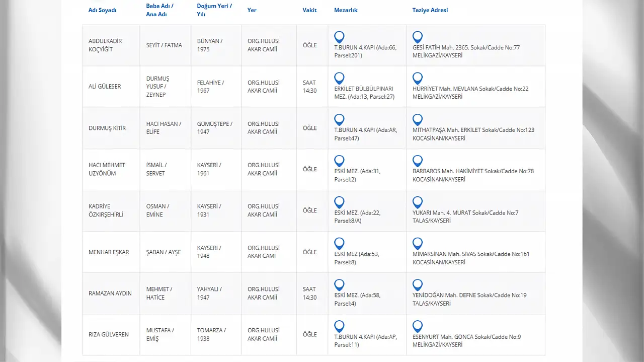Click cemetery pin in Durmuş Kitir row
The width and height of the screenshot is (644, 362).
pyautogui.click(x=340, y=120)
